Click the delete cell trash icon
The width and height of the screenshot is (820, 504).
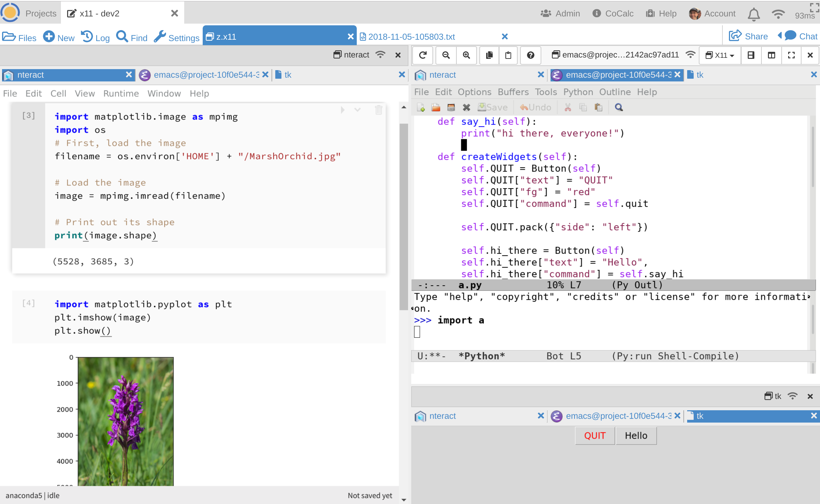[378, 110]
